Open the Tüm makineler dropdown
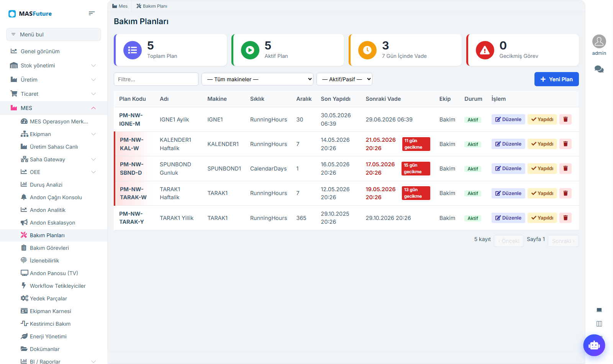This screenshot has height=364, width=613. 257,79
